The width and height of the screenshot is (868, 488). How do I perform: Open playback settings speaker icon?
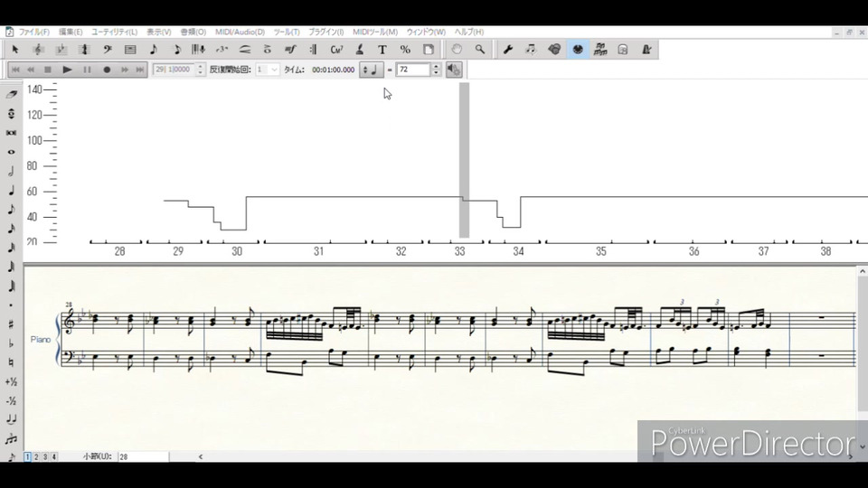453,70
